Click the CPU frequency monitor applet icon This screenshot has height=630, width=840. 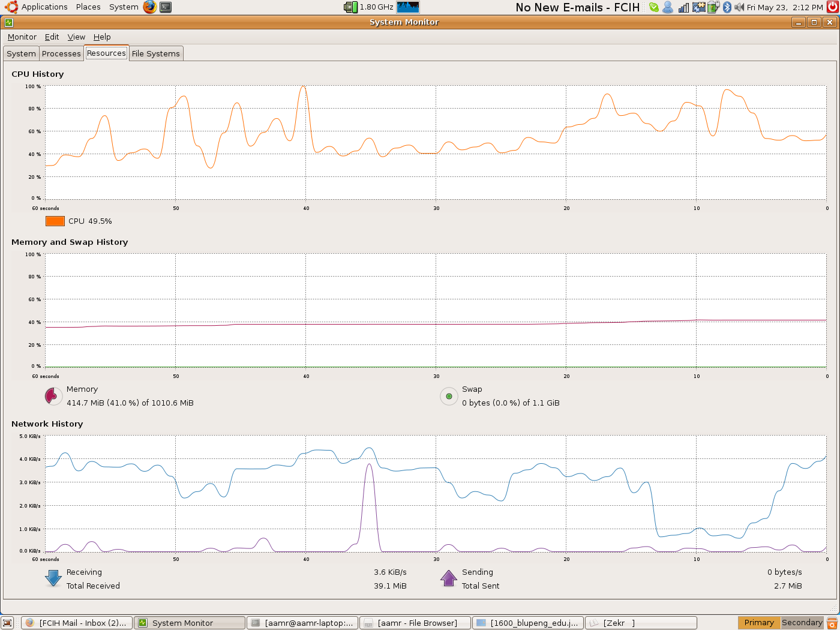(350, 7)
